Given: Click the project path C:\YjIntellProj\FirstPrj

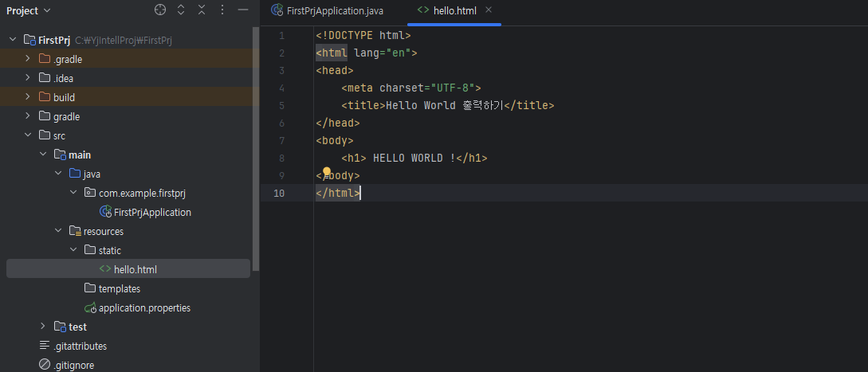Looking at the screenshot, I should click(x=124, y=40).
